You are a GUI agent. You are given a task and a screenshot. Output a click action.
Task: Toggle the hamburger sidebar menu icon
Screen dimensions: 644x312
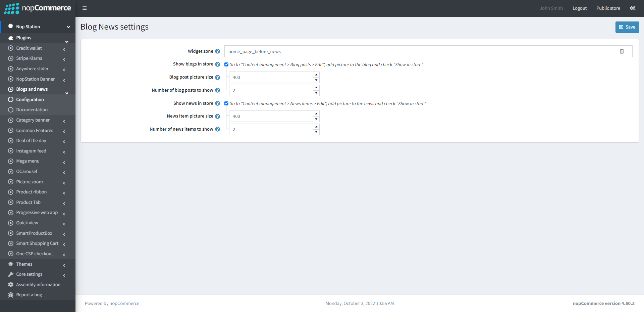point(85,8)
